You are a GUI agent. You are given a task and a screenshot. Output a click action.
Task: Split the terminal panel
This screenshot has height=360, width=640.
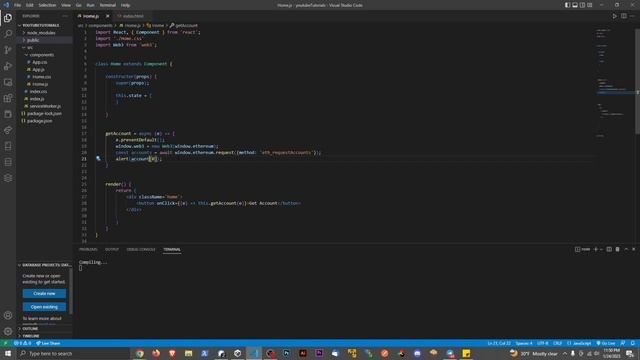click(609, 249)
